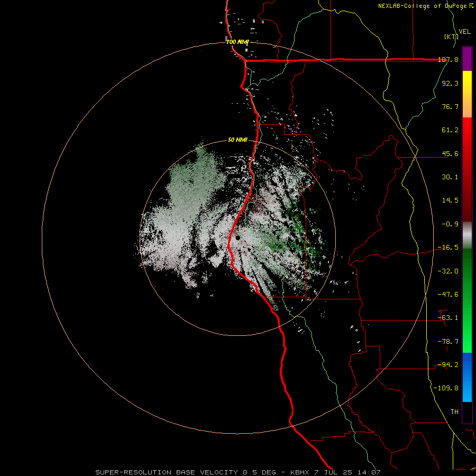Click the TH label on the legend
The image size is (476, 476).
click(x=454, y=412)
